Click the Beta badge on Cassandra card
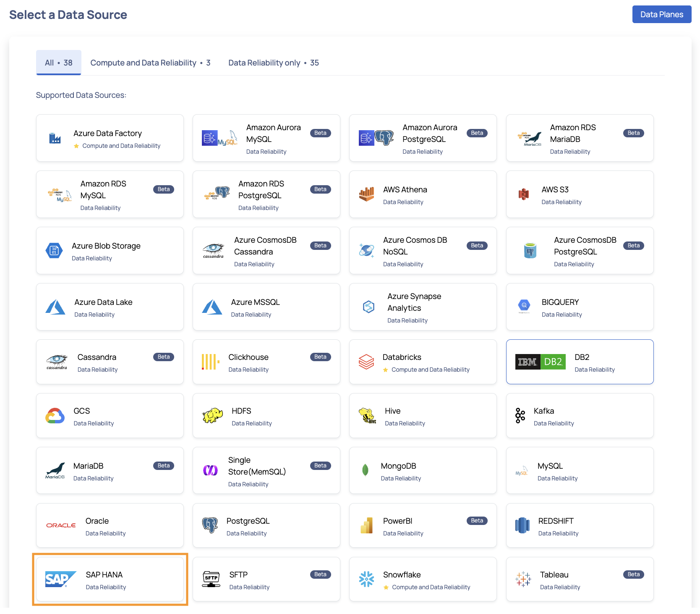This screenshot has height=614, width=700. 164,357
